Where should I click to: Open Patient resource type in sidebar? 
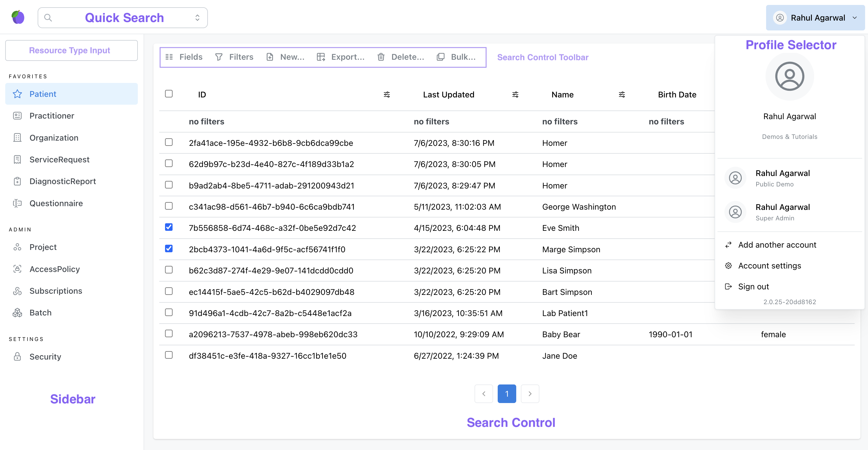(x=43, y=94)
